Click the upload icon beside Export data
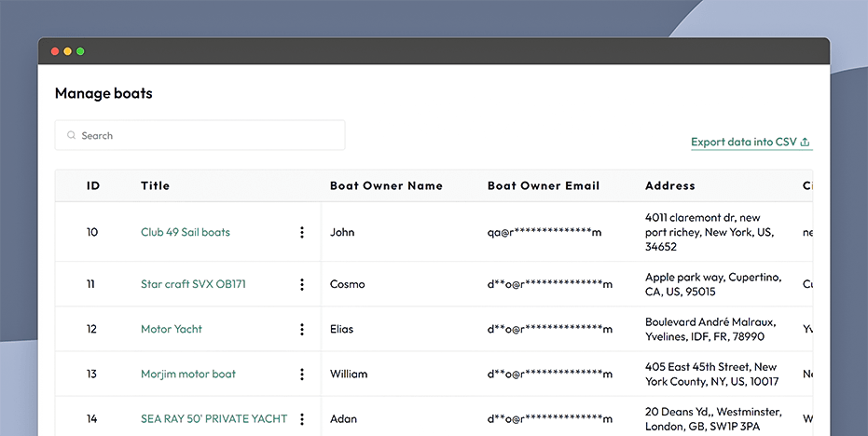 pos(805,143)
